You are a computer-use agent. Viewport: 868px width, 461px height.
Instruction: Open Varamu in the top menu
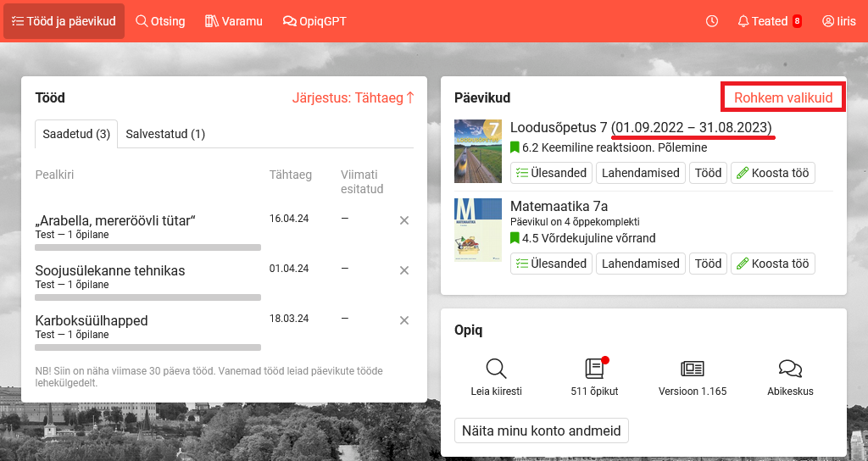234,21
